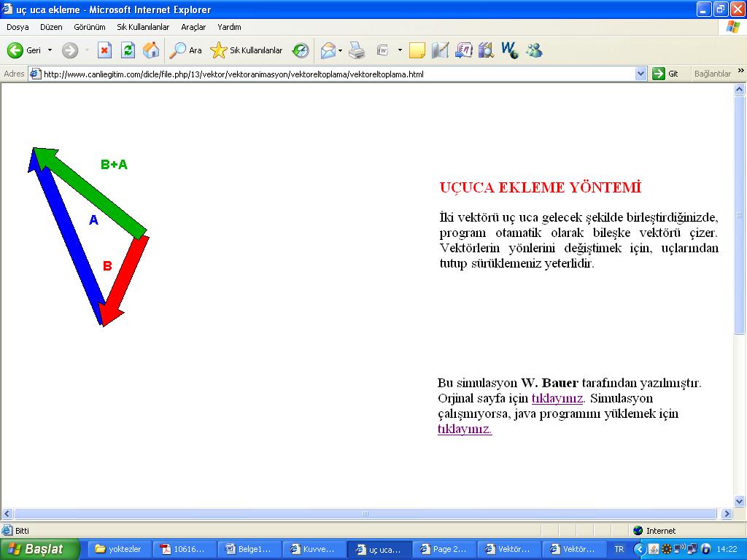Image resolution: width=747 pixels, height=560 pixels.
Task: Click the address bar URL field
Action: [x=336, y=74]
